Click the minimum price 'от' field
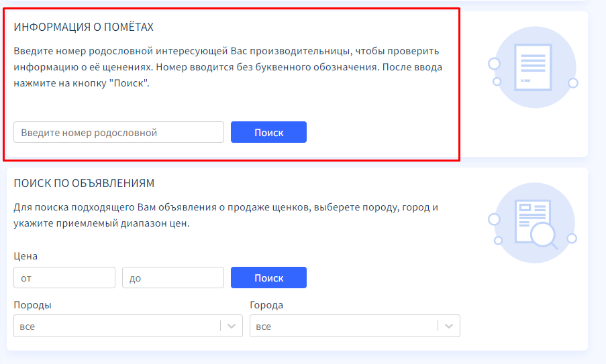The width and height of the screenshot is (606, 364). 64,278
